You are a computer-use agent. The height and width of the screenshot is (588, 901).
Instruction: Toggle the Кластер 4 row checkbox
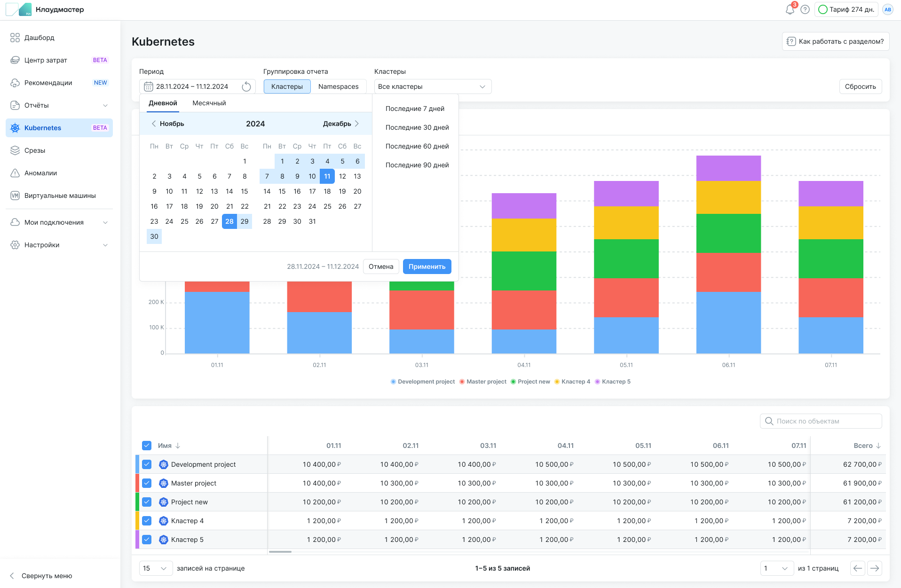[147, 521]
